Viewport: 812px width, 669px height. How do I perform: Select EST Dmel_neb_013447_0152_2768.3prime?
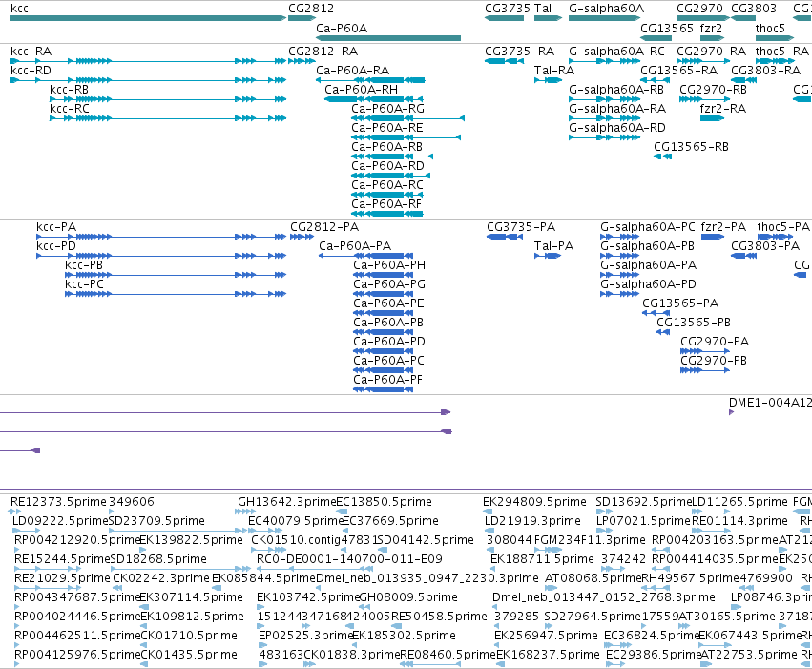pyautogui.click(x=604, y=598)
